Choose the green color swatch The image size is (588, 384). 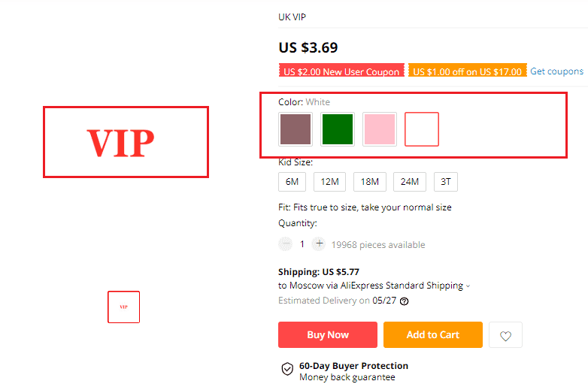[x=337, y=129]
